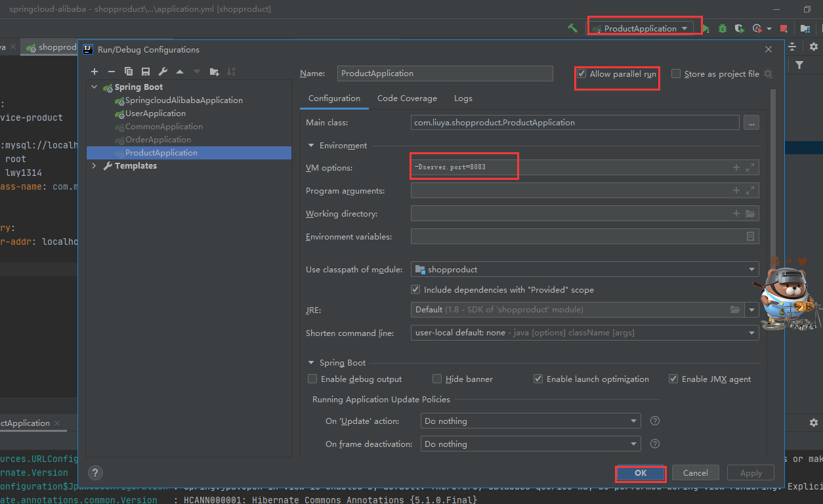Open Use classpath of module dropdown
The height and width of the screenshot is (504, 823).
[751, 270]
